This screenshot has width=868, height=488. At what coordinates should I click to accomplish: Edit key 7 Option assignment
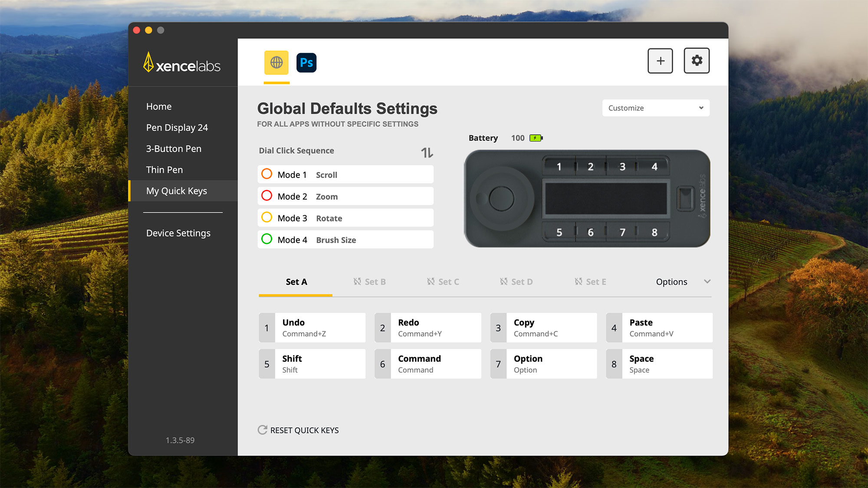pyautogui.click(x=543, y=364)
